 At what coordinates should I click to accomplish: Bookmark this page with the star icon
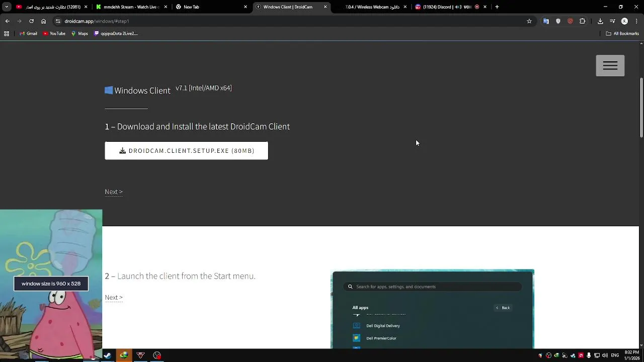pyautogui.click(x=529, y=21)
